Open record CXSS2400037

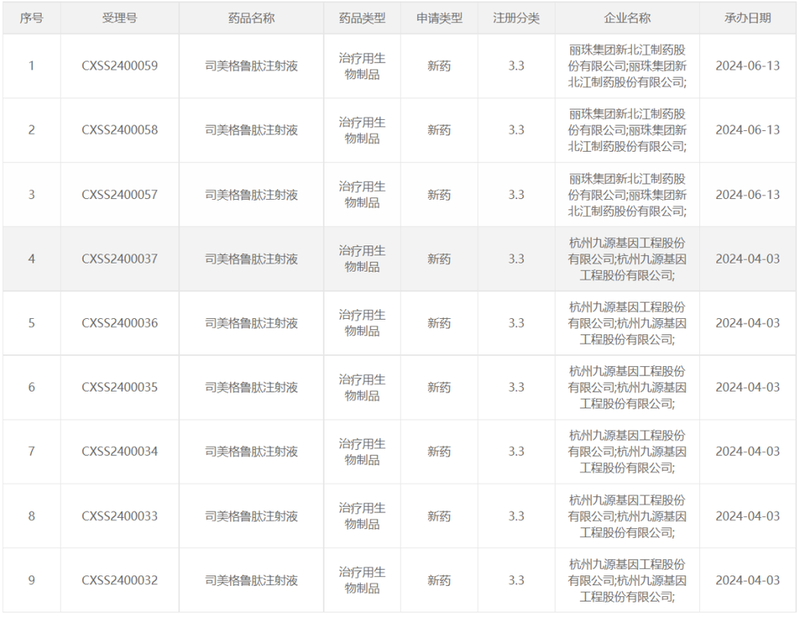(120, 259)
